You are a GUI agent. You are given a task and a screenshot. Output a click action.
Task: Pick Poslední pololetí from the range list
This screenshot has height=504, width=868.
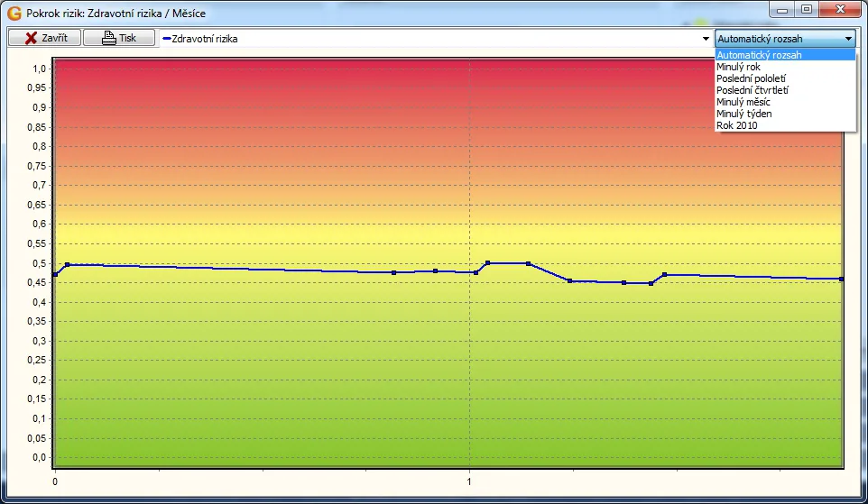pyautogui.click(x=751, y=78)
